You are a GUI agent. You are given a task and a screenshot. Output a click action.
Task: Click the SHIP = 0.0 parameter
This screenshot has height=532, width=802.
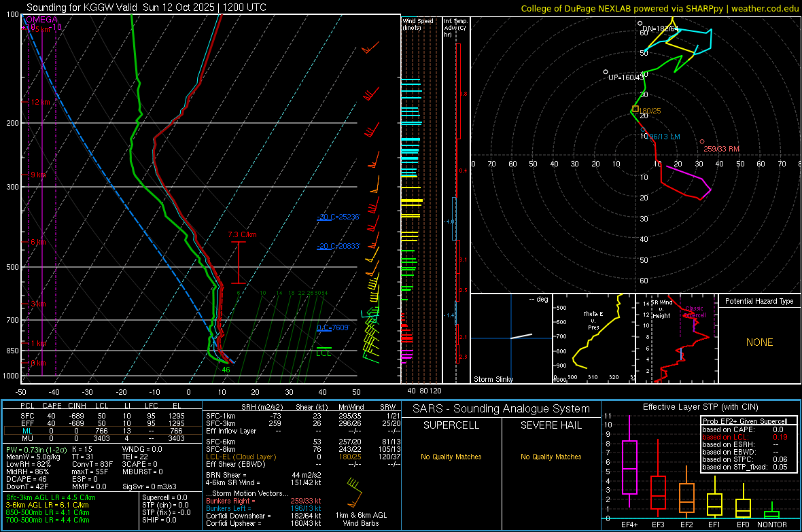click(159, 520)
